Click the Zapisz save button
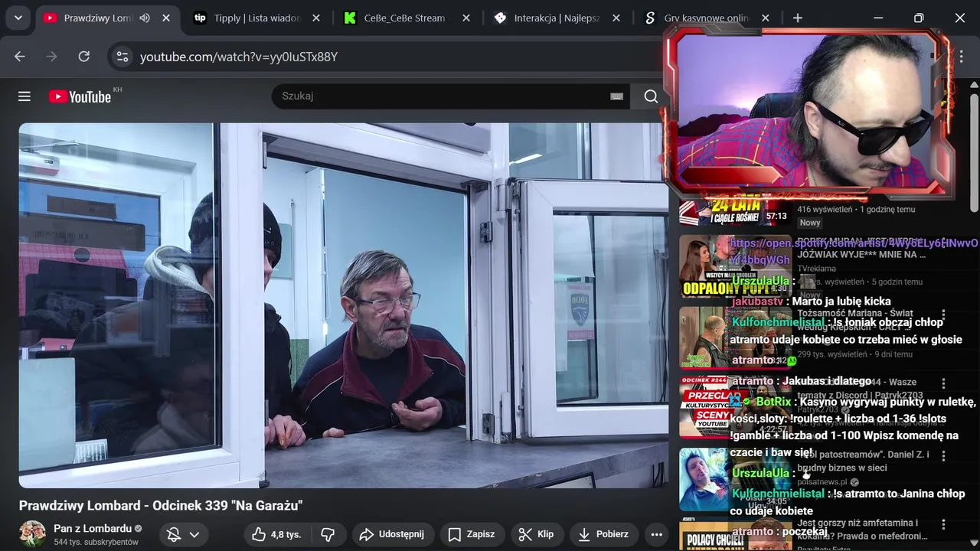Screen dimensions: 980x551 click(x=471, y=534)
